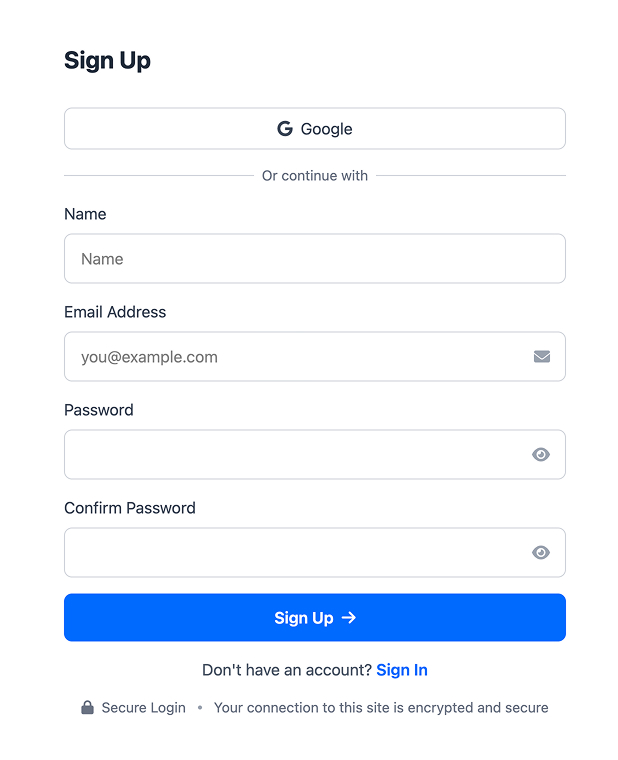Screen dimensions: 618x760
Task: Click the Password label text
Action: coord(99,410)
